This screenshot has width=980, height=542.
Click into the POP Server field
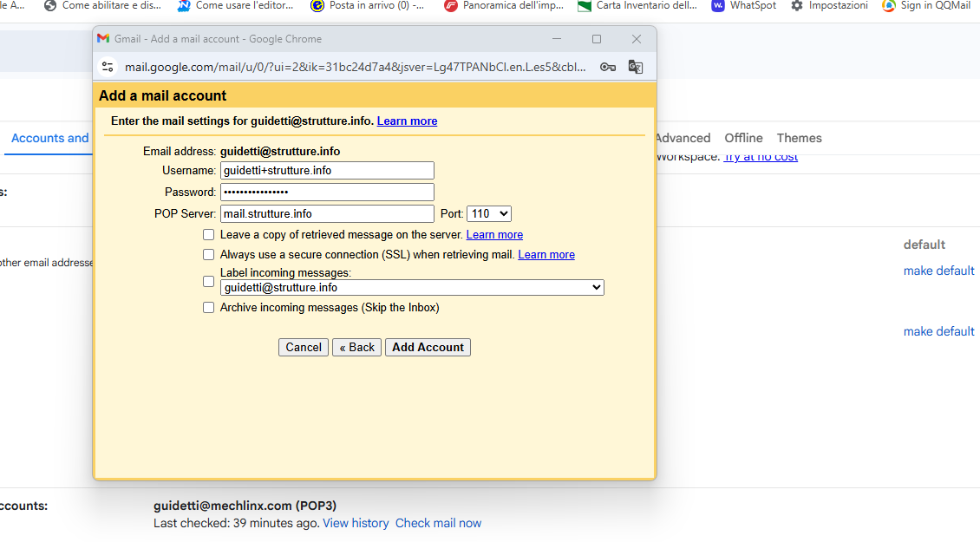(327, 214)
